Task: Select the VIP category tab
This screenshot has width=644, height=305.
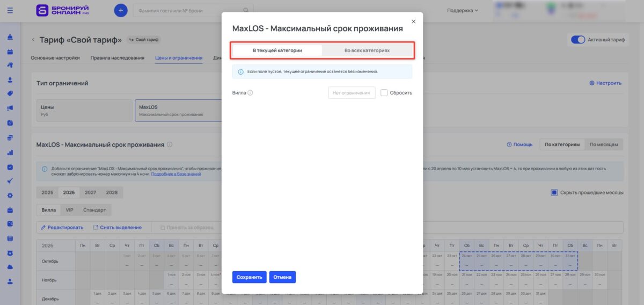Action: [x=70, y=210]
